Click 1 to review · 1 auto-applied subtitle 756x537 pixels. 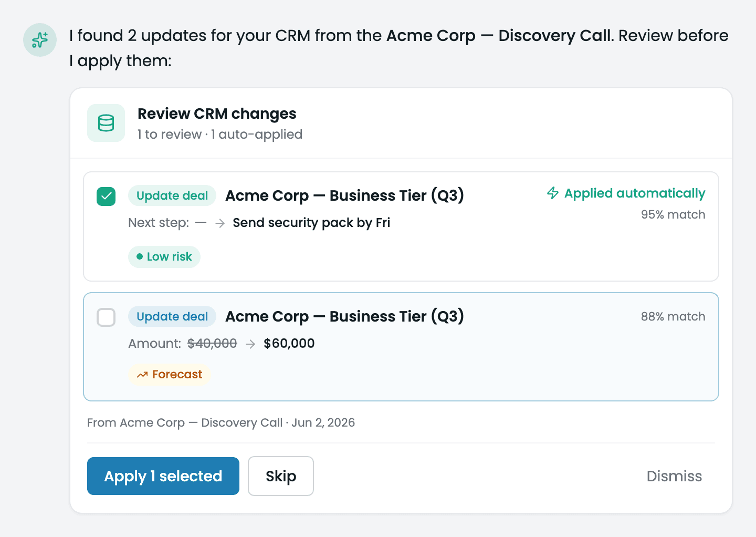pyautogui.click(x=220, y=135)
